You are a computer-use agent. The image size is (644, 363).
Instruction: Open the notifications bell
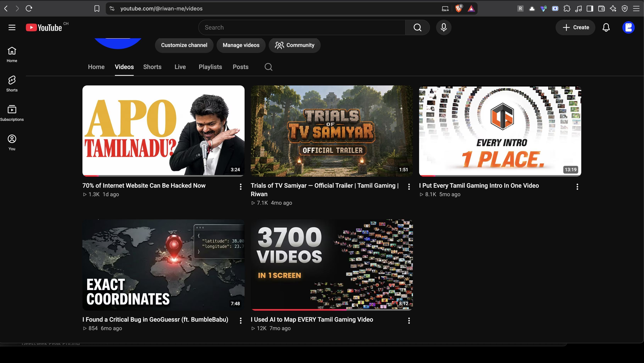coord(606,27)
